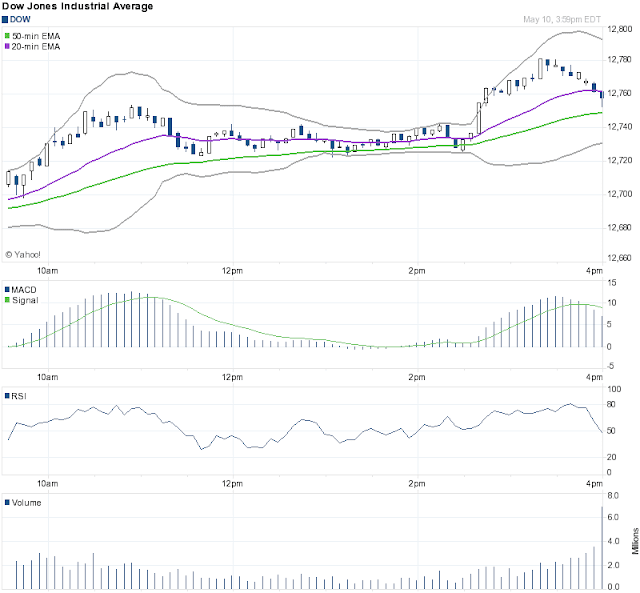Click the green 50-min EMA legend swatch

7,36
